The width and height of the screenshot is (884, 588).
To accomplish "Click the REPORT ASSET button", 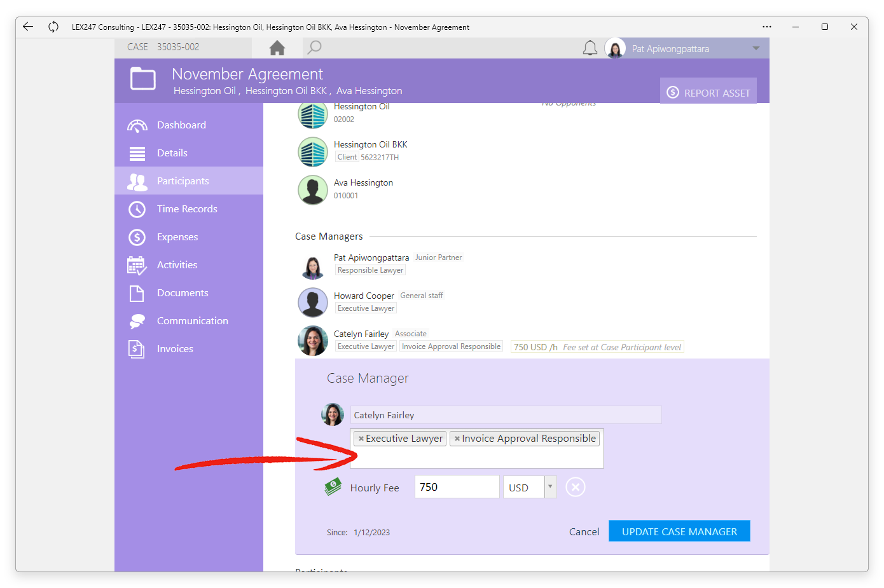I will [x=708, y=92].
